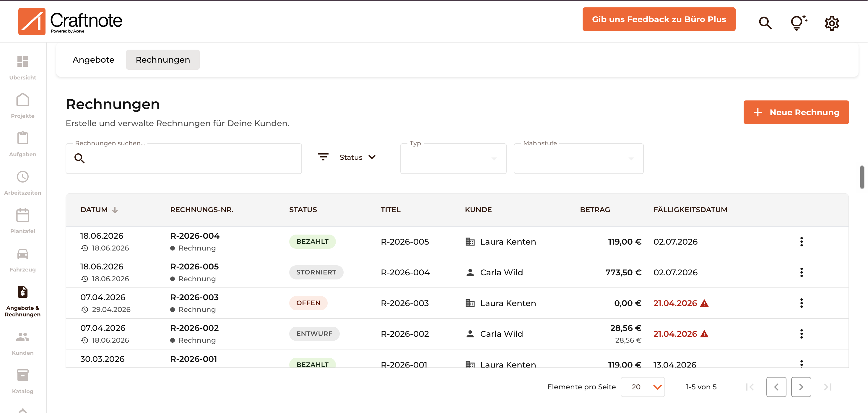Open global search magnifier in header
The width and height of the screenshot is (868, 413).
click(765, 23)
